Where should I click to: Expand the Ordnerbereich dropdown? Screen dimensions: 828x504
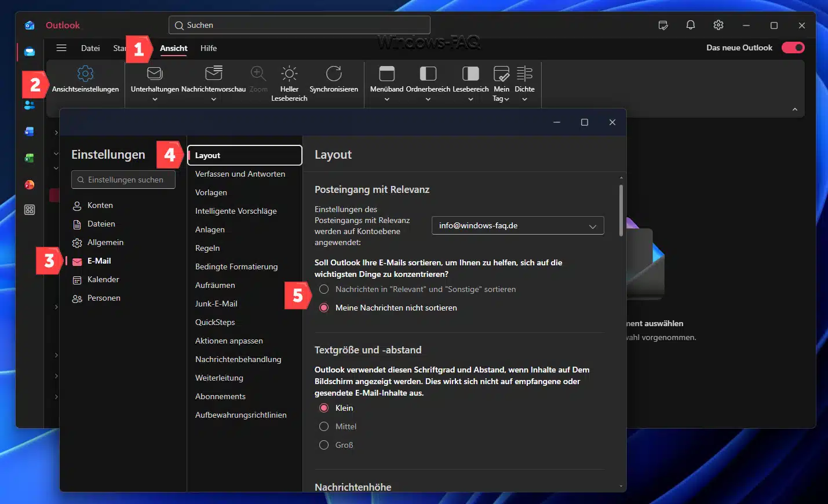[428, 99]
